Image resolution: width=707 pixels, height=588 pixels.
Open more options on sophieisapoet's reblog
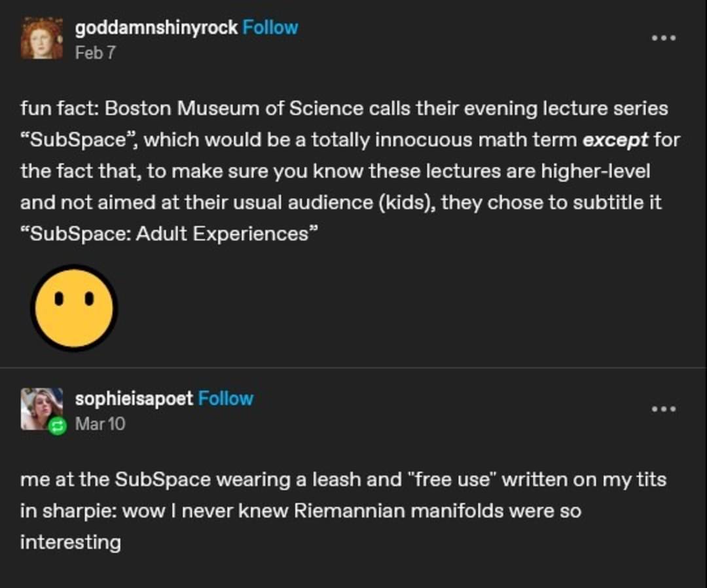pyautogui.click(x=663, y=409)
